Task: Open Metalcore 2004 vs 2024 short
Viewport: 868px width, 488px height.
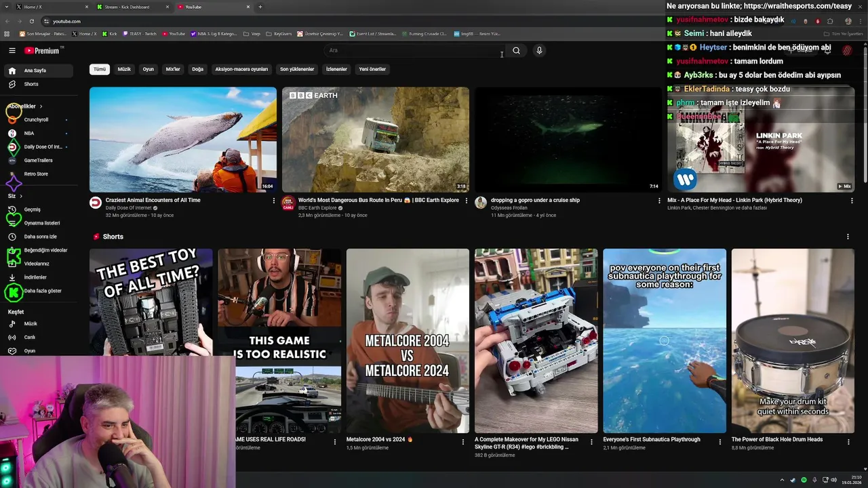Action: (x=408, y=341)
